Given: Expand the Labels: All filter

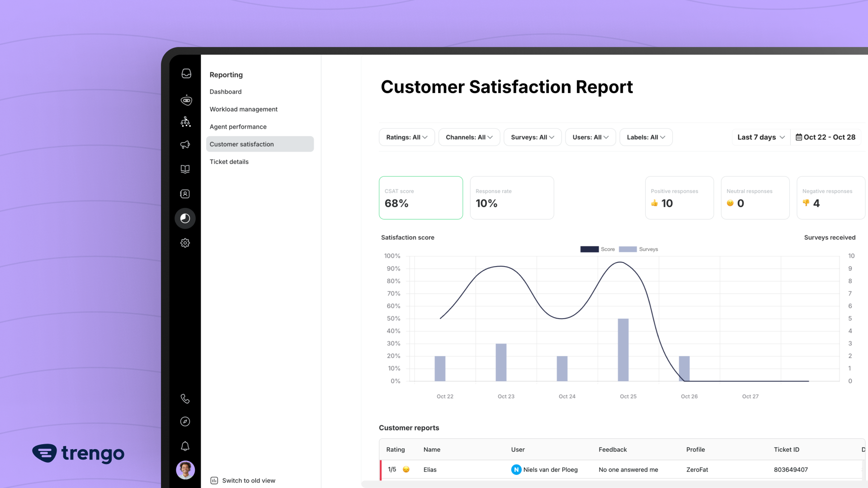Looking at the screenshot, I should point(646,137).
